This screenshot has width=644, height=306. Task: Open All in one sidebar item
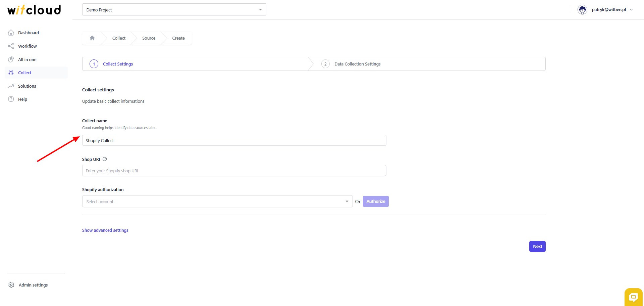(x=36, y=59)
